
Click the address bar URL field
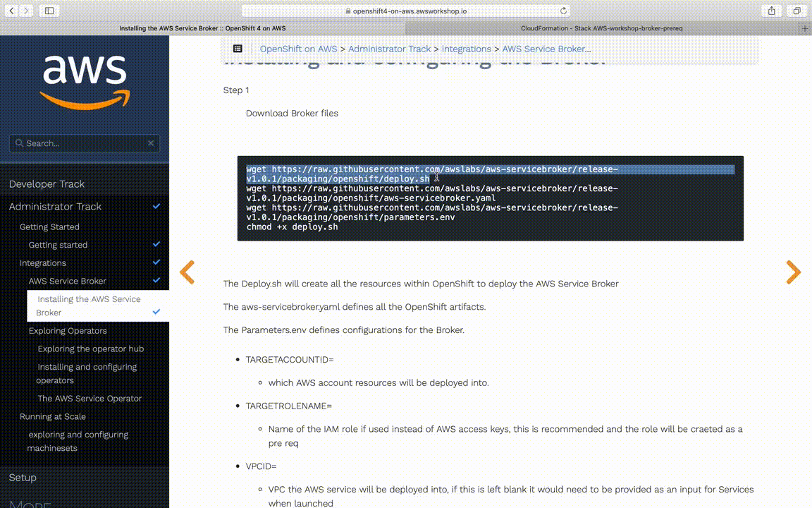406,11
